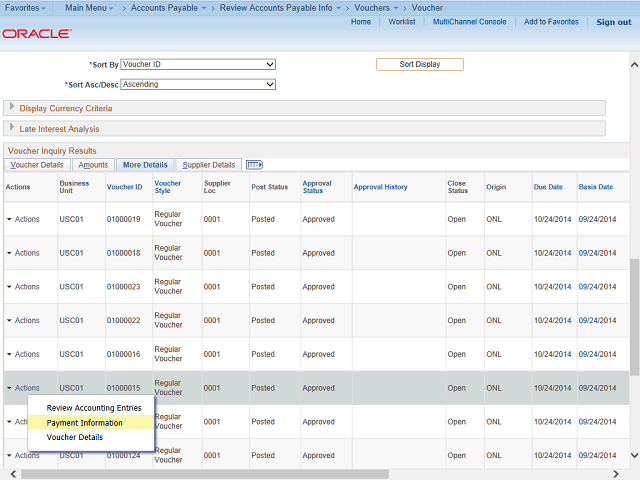Switch to the Supplier Details tab

click(x=209, y=165)
